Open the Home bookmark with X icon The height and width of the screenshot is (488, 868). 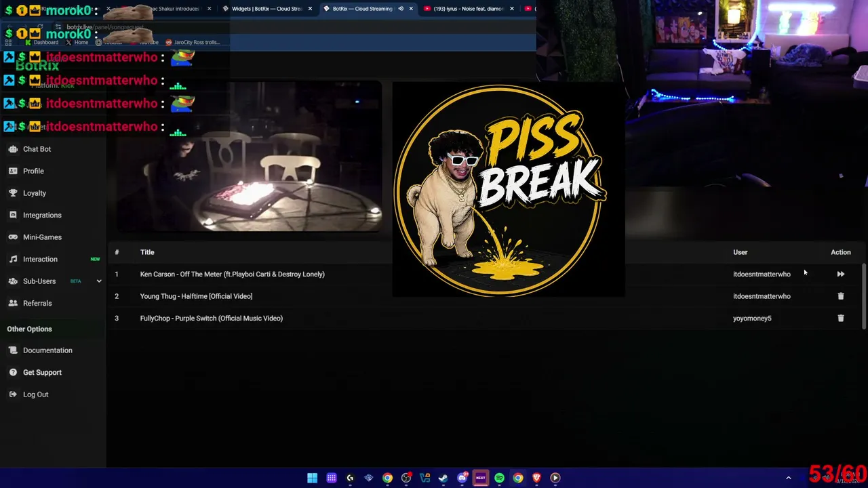click(x=77, y=42)
